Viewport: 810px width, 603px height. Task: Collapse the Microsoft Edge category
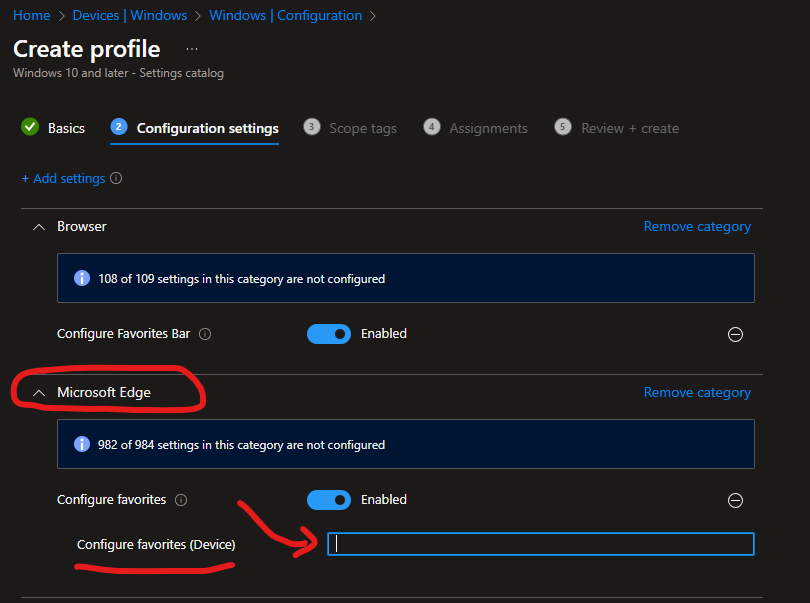[39, 393]
